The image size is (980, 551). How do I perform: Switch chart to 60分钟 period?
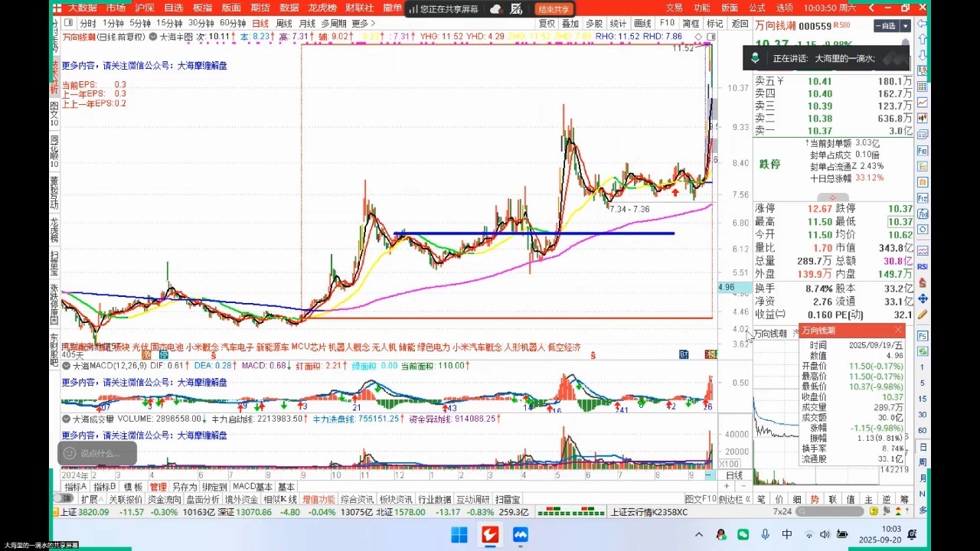[233, 24]
